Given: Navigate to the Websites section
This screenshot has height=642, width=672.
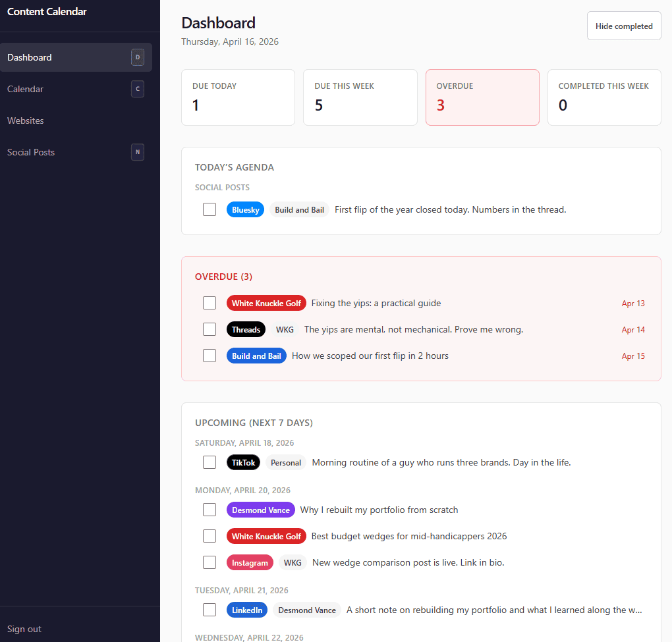Looking at the screenshot, I should click(x=25, y=120).
